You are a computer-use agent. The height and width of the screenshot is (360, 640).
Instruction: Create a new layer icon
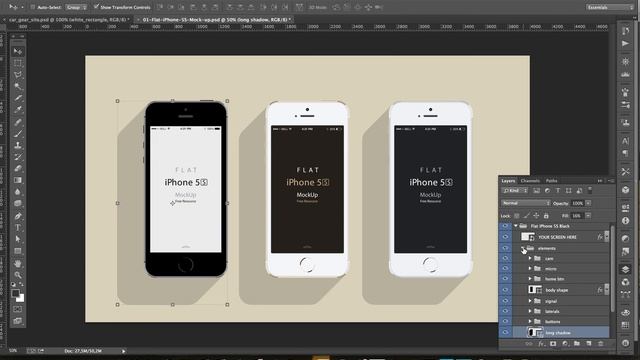click(589, 344)
